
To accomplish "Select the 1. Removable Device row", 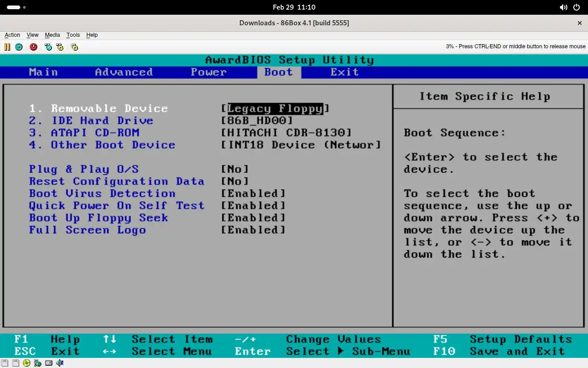I will pos(98,109).
